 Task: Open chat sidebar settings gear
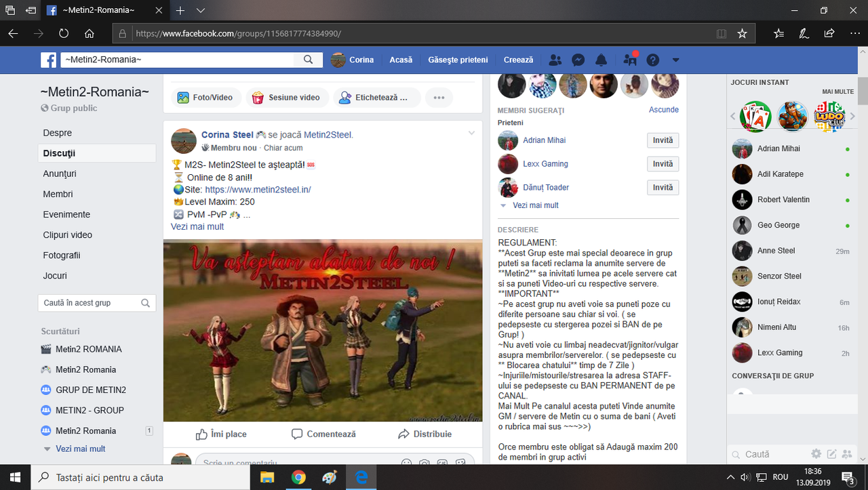[816, 454]
